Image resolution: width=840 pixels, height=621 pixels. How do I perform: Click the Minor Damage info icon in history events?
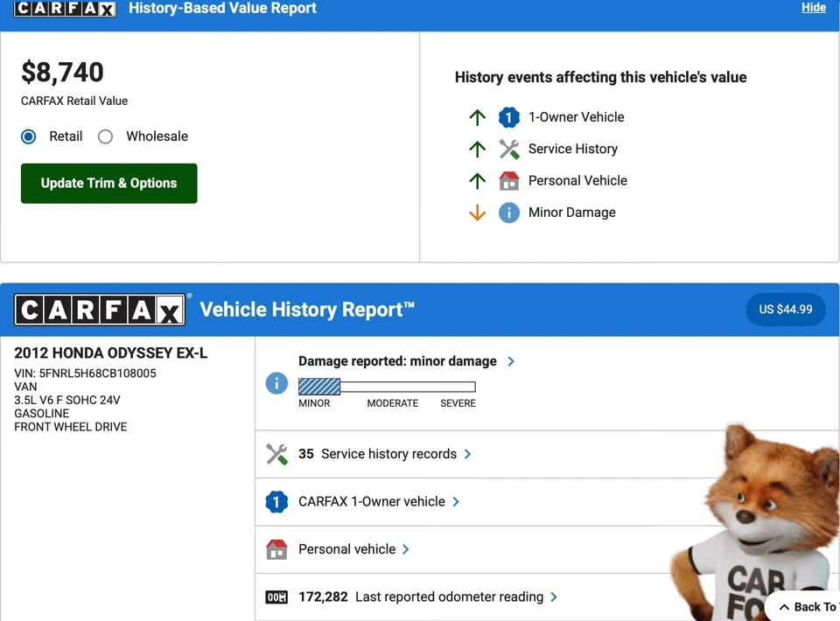(509, 213)
